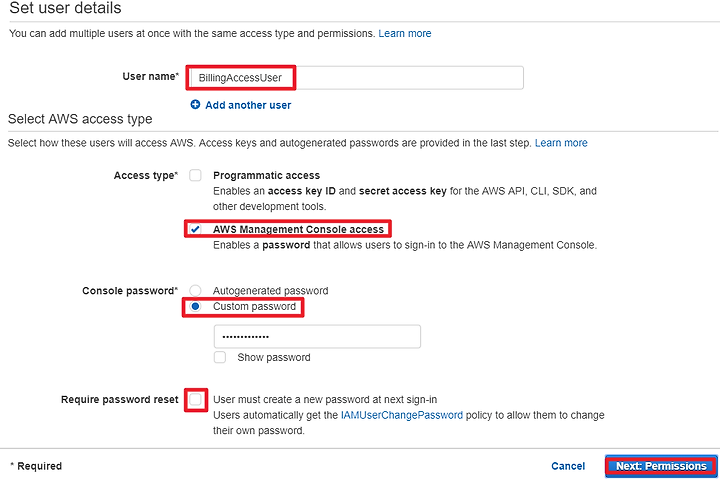Click the Autogenerated password label
The height and width of the screenshot is (480, 720).
tap(270, 291)
